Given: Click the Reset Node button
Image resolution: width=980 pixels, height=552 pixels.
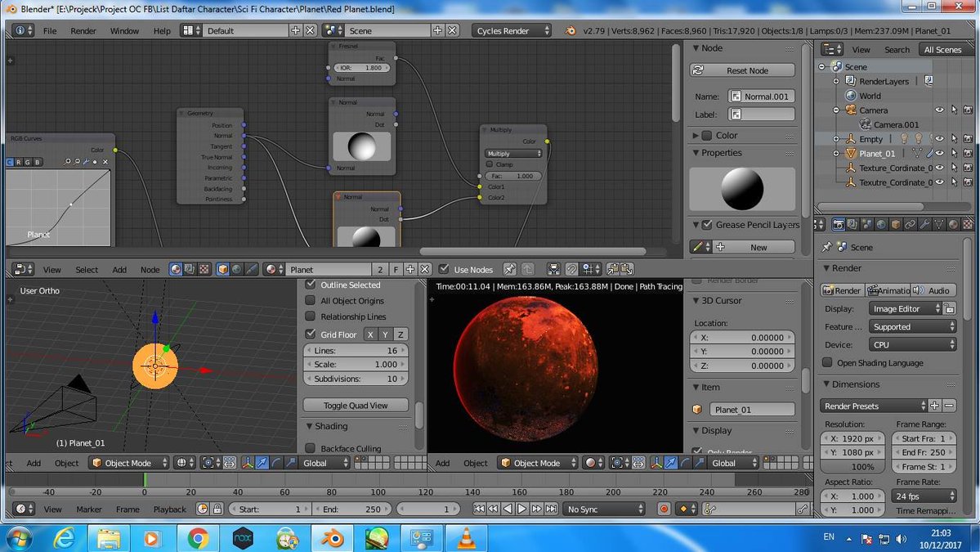Looking at the screenshot, I should tap(741, 70).
